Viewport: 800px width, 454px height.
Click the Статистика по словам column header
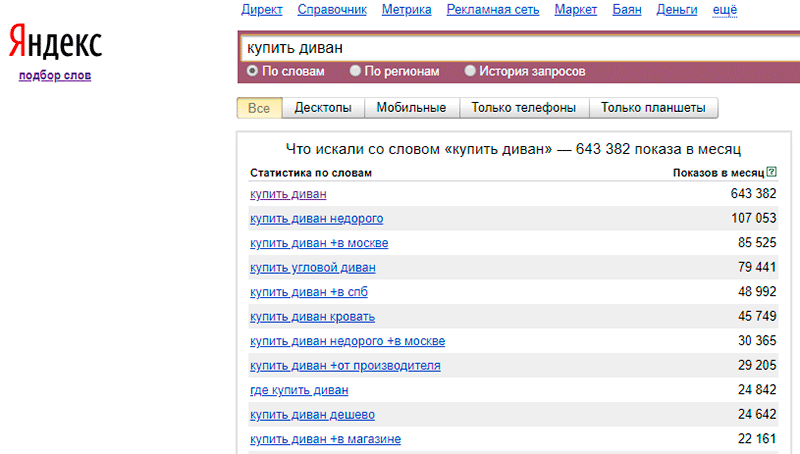point(311,173)
